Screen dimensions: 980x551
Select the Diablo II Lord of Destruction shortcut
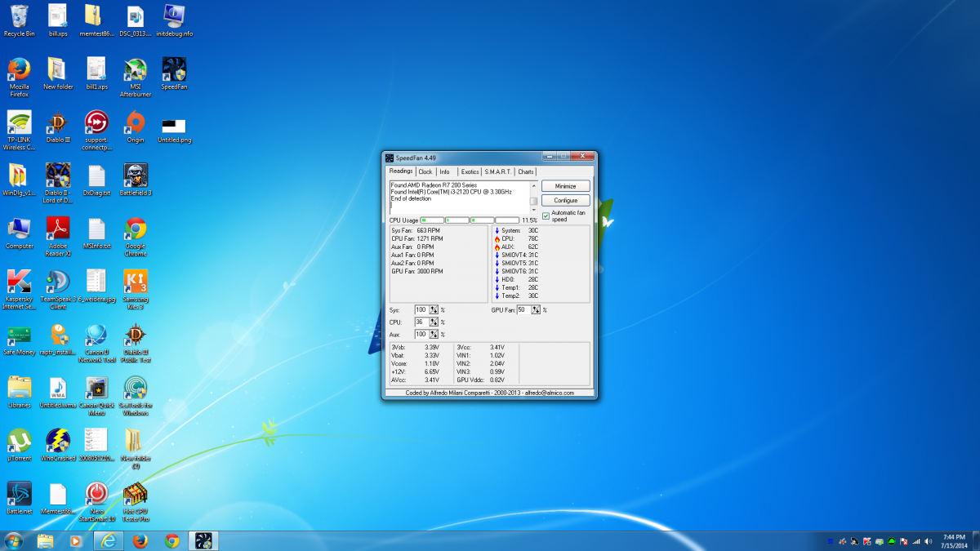coord(57,184)
